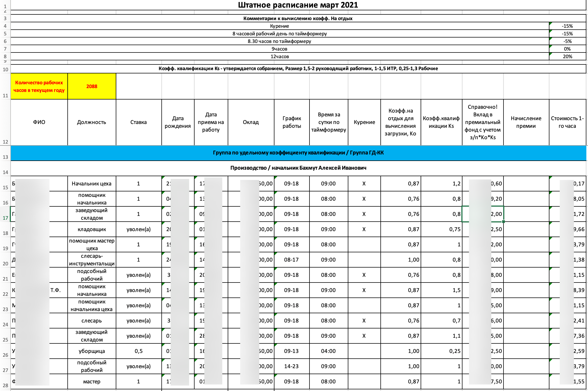Viewport: 588px width, 391px height.
Task: Click schedule 14-23 in row 27
Action: click(x=292, y=367)
